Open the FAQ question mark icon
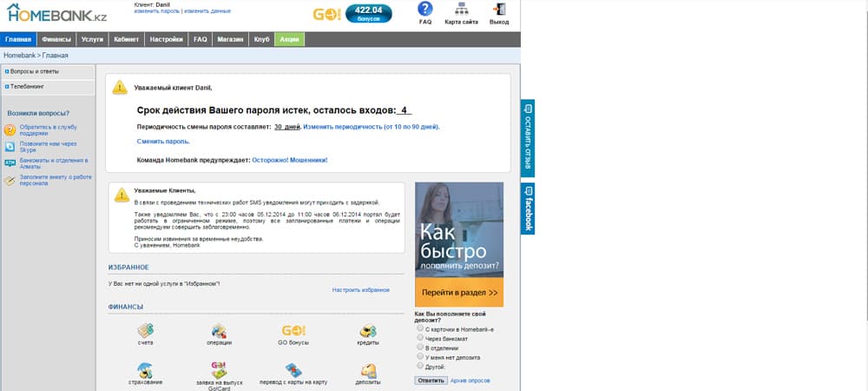868x391 pixels. pyautogui.click(x=425, y=9)
